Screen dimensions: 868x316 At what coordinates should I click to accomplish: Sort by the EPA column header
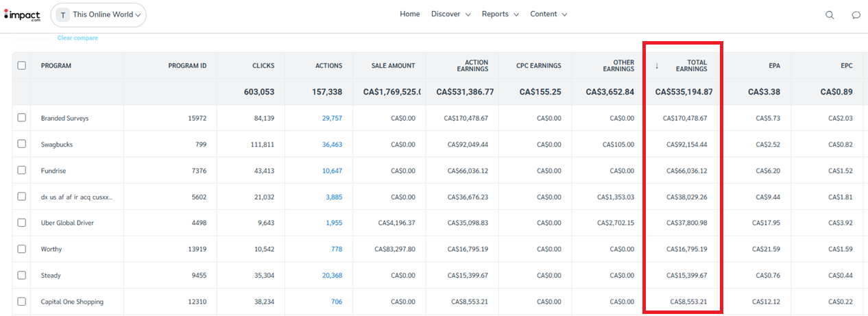click(774, 66)
